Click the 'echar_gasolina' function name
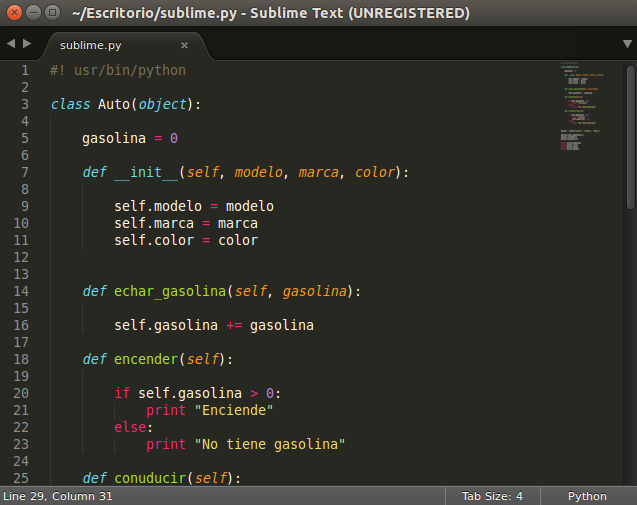 [x=170, y=291]
